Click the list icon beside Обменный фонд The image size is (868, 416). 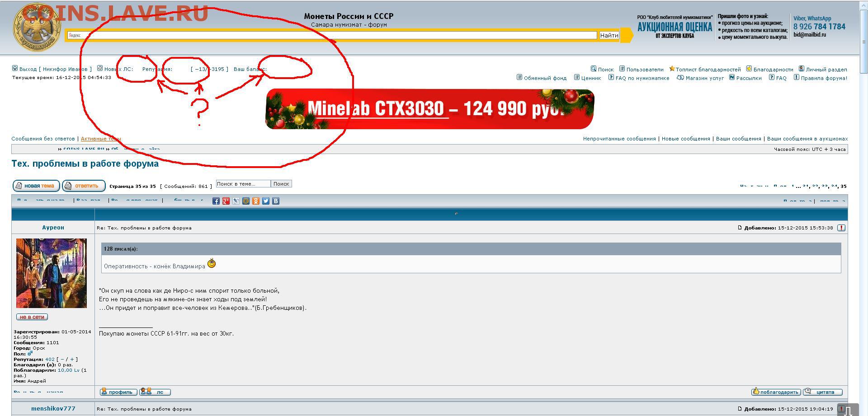point(519,77)
